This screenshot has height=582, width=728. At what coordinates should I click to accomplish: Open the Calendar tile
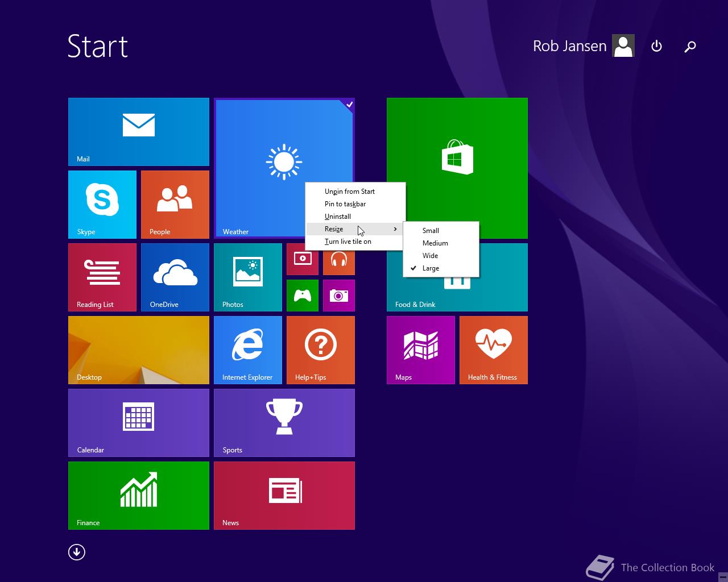click(139, 423)
